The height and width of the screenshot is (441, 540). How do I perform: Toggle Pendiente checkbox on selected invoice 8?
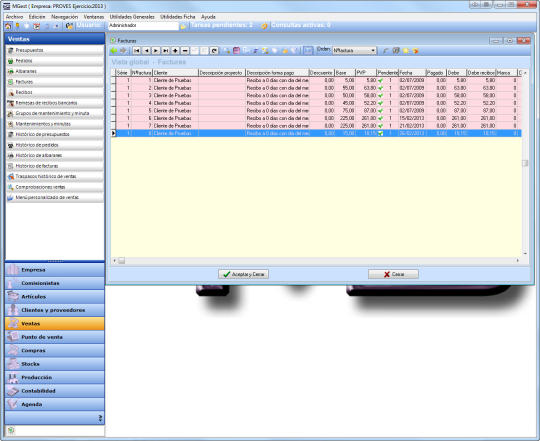[x=381, y=133]
